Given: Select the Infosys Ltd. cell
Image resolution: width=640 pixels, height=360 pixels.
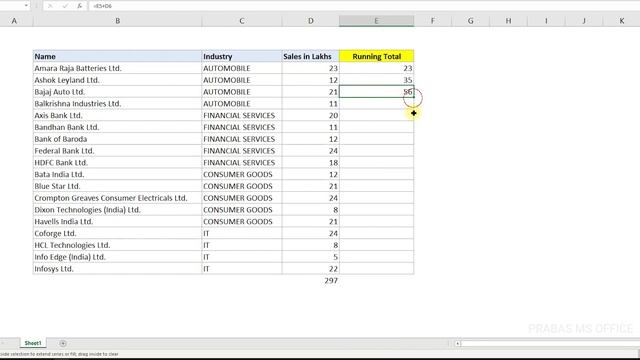Looking at the screenshot, I should tap(117, 269).
